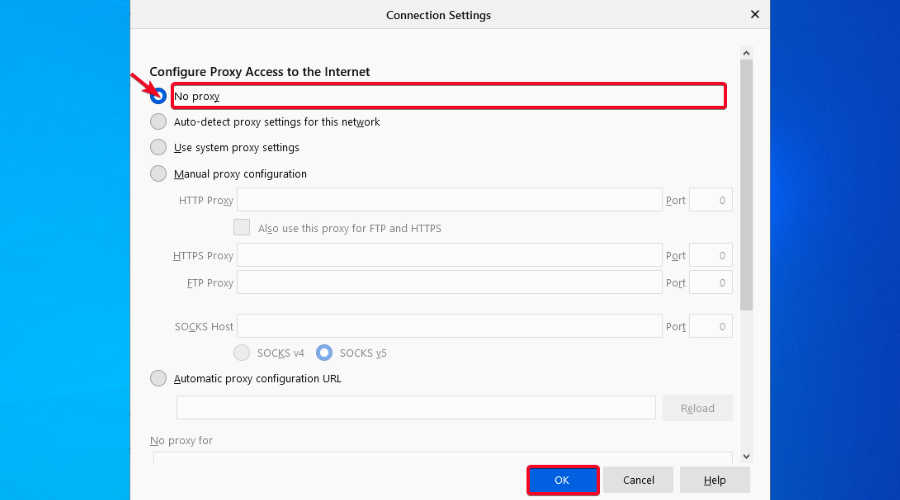Pick the SOCKS v5 radio button
900x500 pixels.
coord(324,352)
